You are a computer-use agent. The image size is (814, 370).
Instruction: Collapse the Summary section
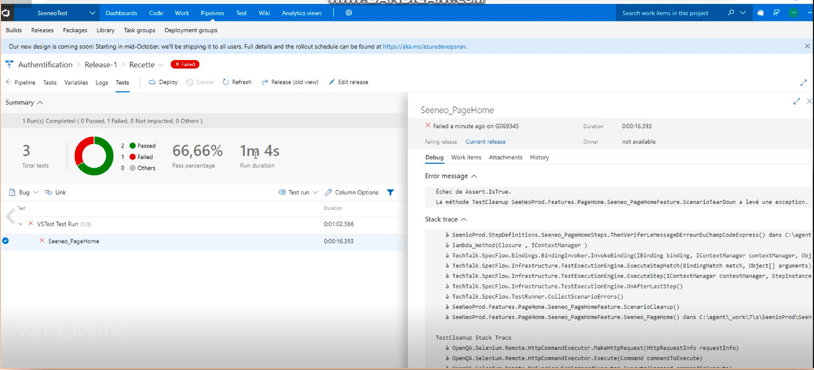click(24, 103)
